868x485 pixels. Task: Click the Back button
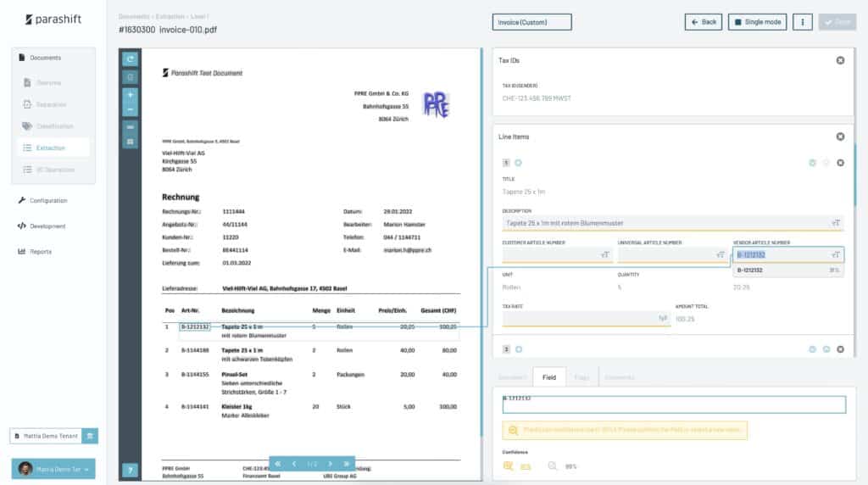pos(703,22)
